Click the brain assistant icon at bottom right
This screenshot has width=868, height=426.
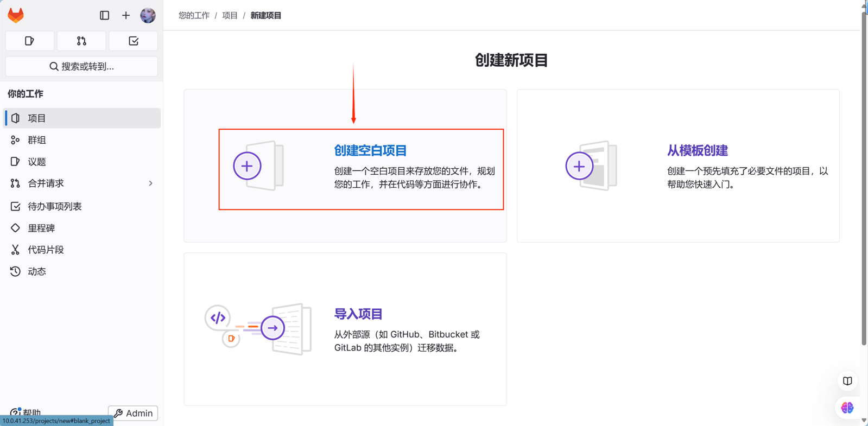[847, 408]
